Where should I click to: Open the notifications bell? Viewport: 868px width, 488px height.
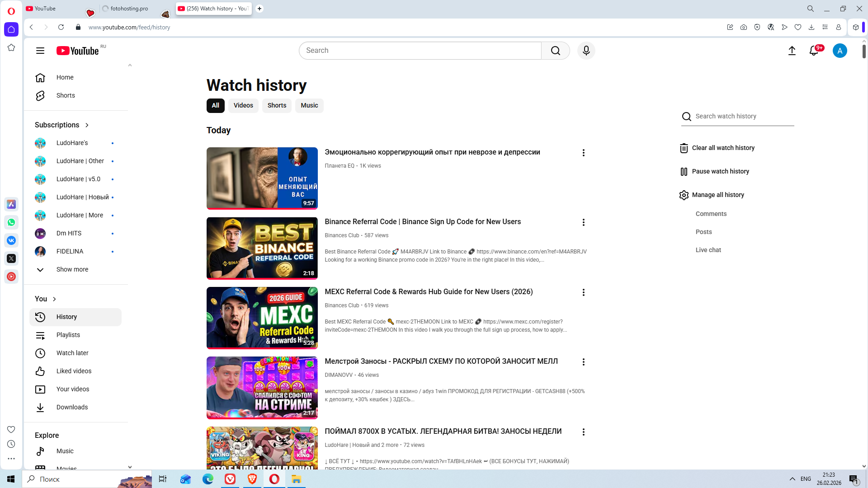(x=814, y=51)
